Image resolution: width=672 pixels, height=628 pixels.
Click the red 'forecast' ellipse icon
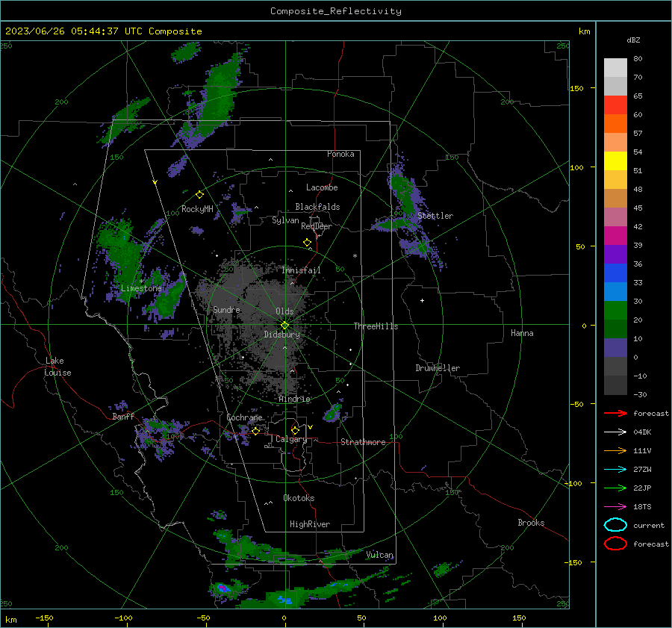point(615,544)
